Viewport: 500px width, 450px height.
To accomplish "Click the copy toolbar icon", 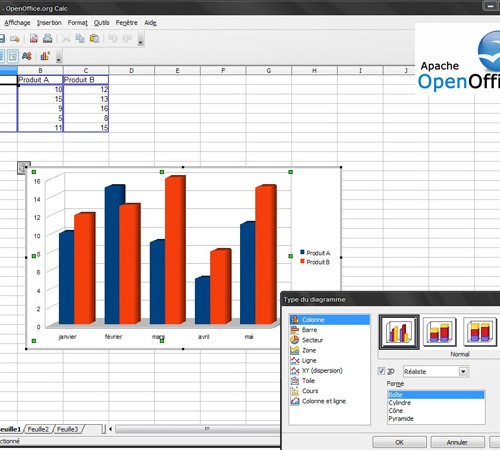I will [x=80, y=39].
